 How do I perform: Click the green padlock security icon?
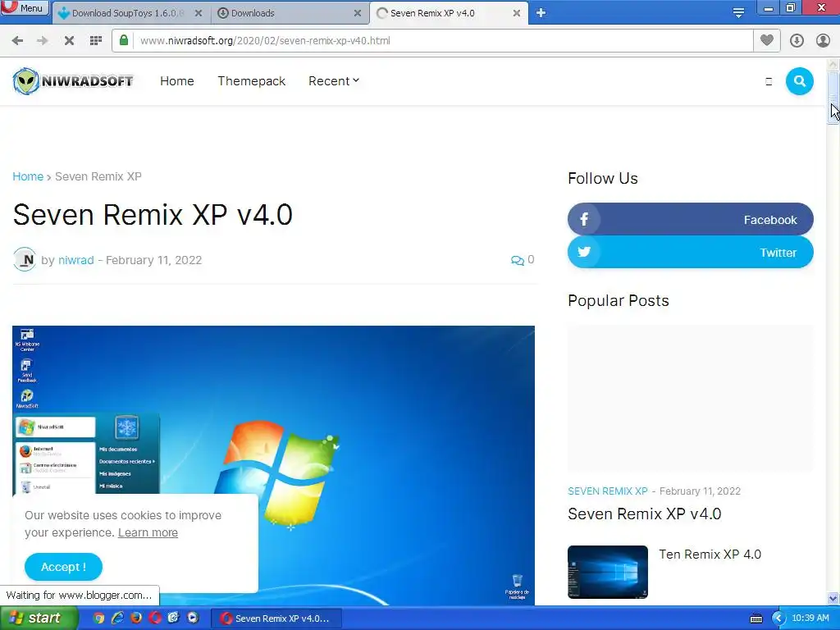click(124, 40)
